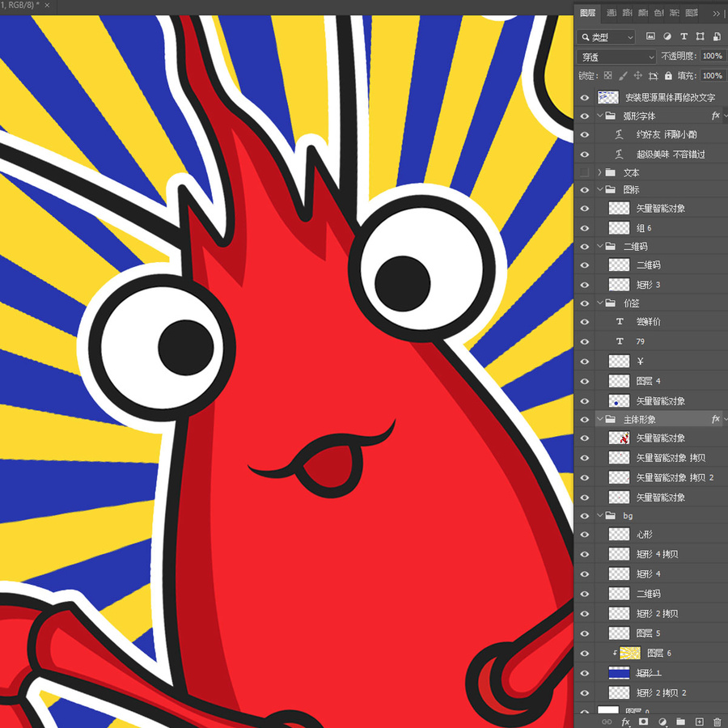The width and height of the screenshot is (728, 728).
Task: Switch to the 渐变 gradients tab
Action: click(675, 13)
